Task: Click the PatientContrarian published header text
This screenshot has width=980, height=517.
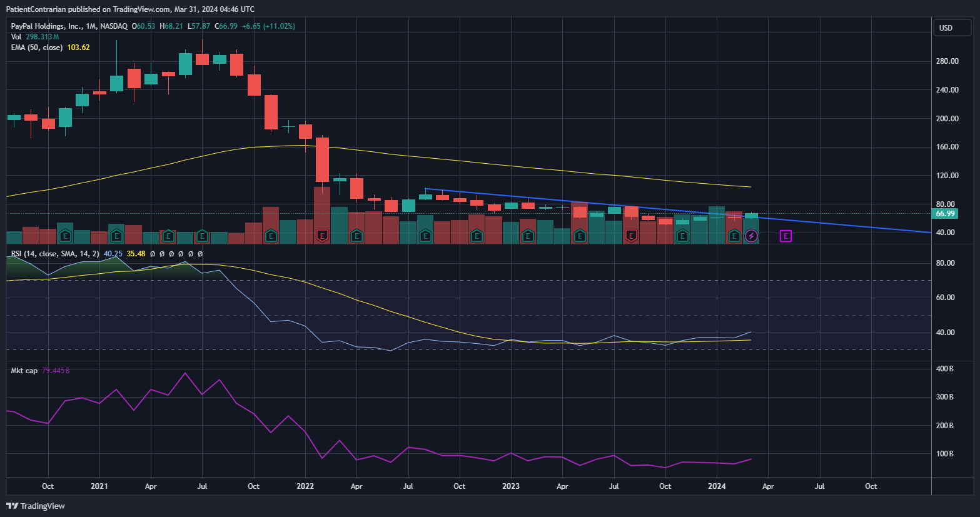Action: point(130,9)
